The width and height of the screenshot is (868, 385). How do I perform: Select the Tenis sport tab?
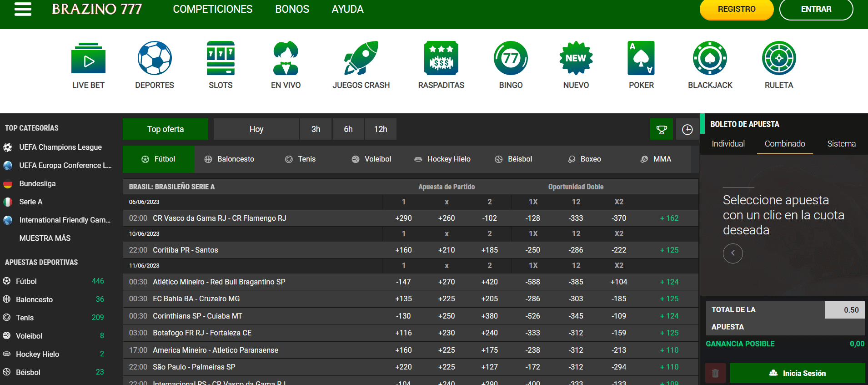tap(300, 159)
